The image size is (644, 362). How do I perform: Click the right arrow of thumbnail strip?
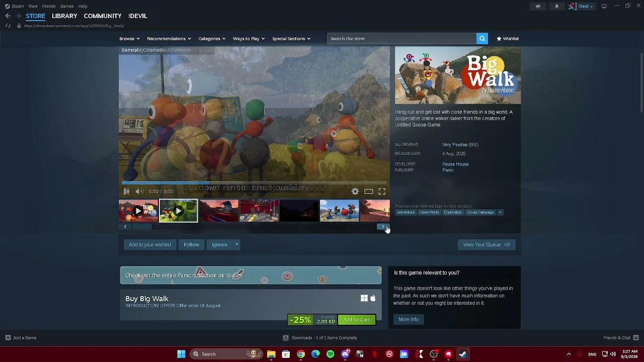[383, 227]
